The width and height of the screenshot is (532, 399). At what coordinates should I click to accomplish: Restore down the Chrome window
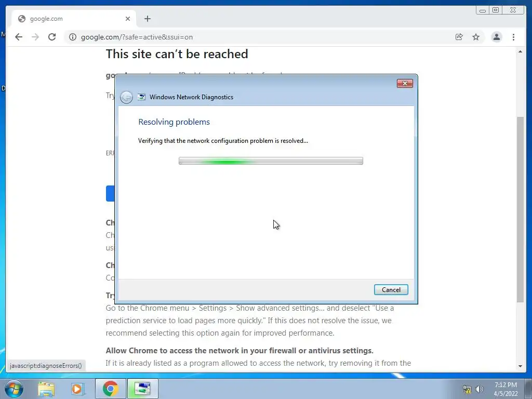point(496,10)
